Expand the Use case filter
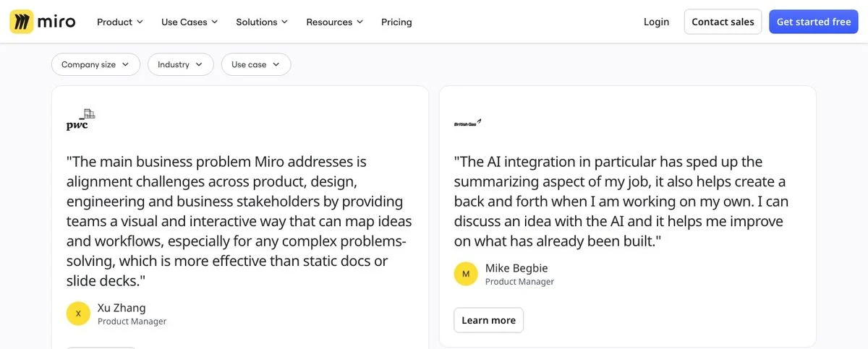Viewport: 868px width, 349px height. [x=256, y=64]
